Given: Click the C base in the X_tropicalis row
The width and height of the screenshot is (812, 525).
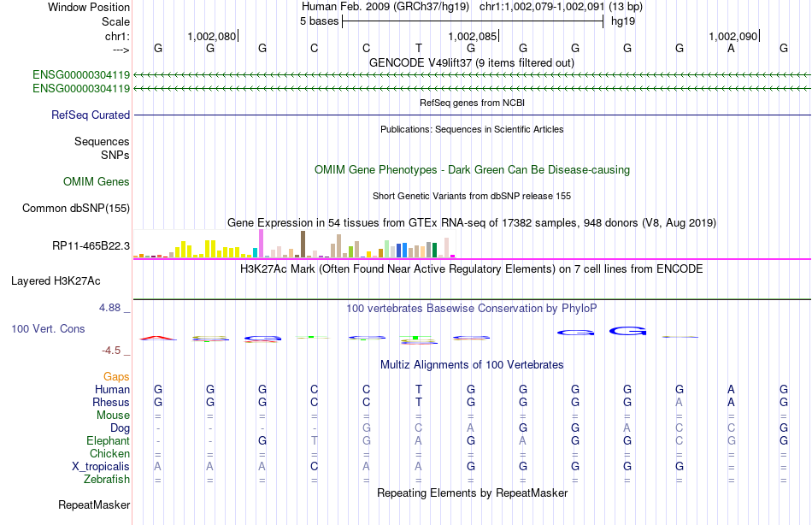Looking at the screenshot, I should tap(315, 467).
